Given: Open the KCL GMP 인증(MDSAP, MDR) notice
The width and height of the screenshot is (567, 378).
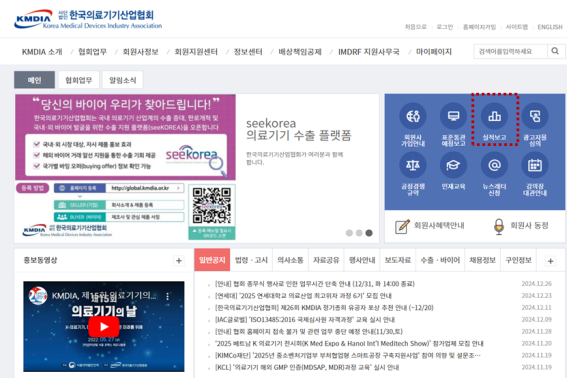Looking at the screenshot, I should tap(307, 368).
